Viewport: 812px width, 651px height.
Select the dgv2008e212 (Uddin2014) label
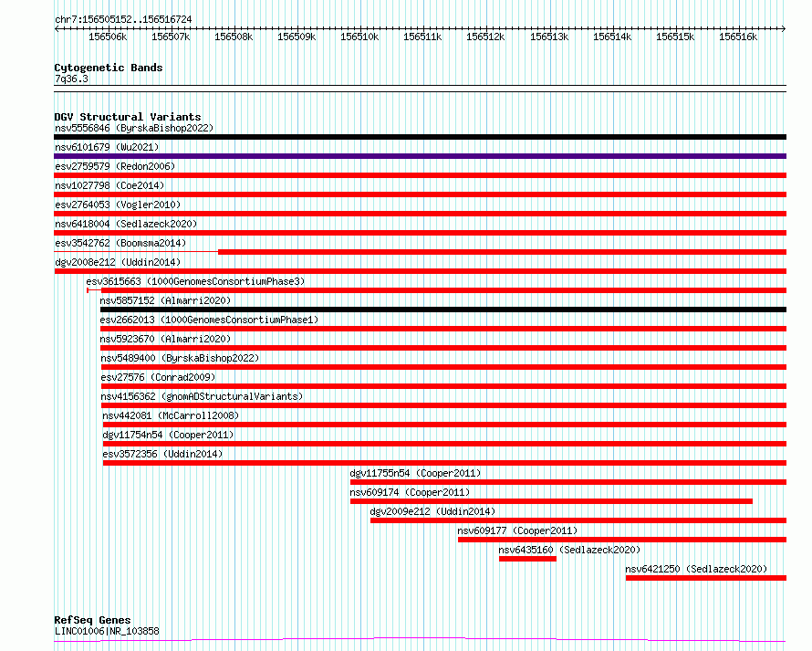118,262
